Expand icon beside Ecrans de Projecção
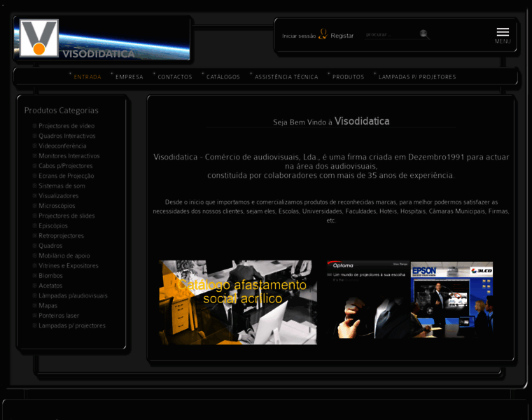This screenshot has width=532, height=420. coord(34,176)
